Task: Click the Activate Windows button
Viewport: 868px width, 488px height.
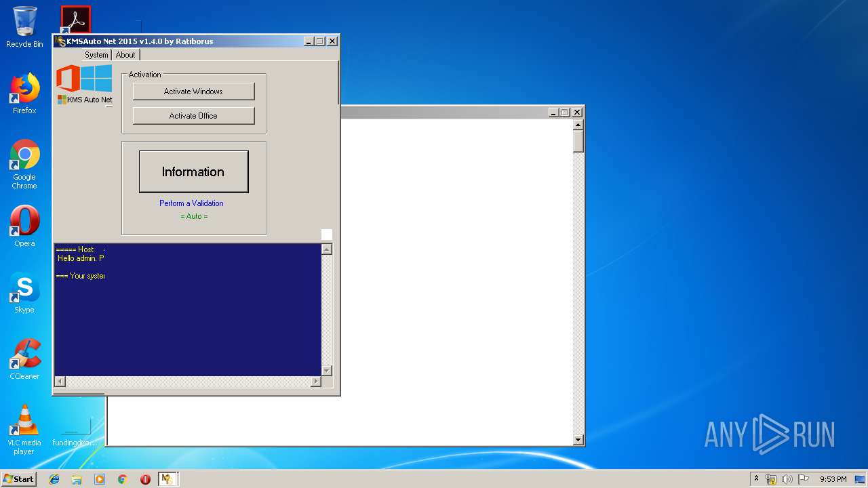Action: (x=193, y=91)
